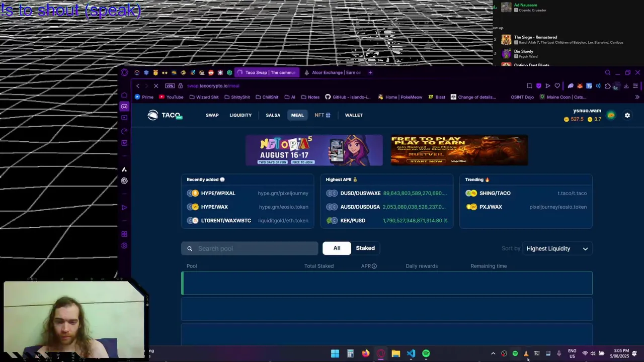The height and width of the screenshot is (362, 644).
Task: Expand the AI bookmark folder
Action: coord(290,98)
